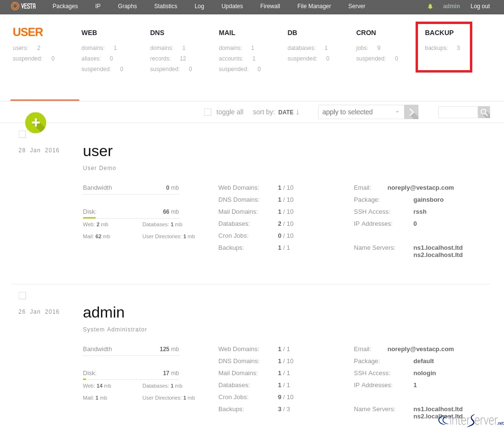Switch to the MAIL tab
The image size is (504, 428).
[227, 33]
